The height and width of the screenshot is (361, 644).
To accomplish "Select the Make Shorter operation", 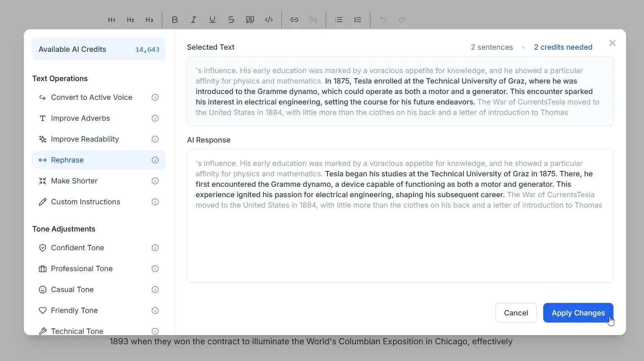I will point(74,181).
